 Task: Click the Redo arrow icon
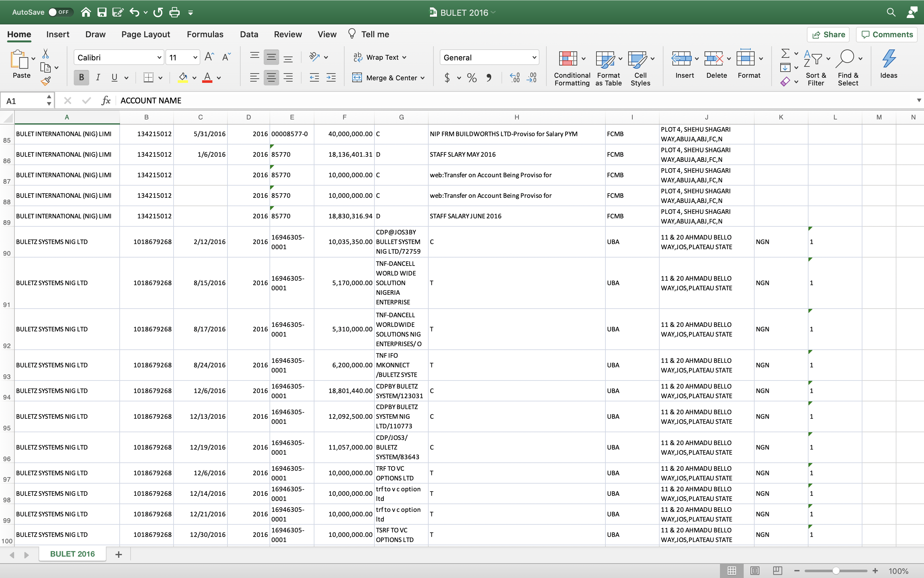(158, 12)
